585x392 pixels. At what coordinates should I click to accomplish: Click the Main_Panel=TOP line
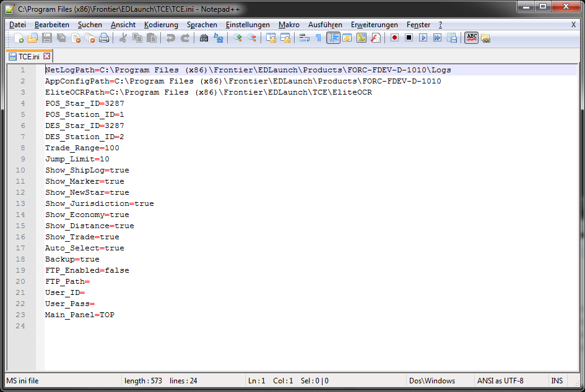(79, 315)
